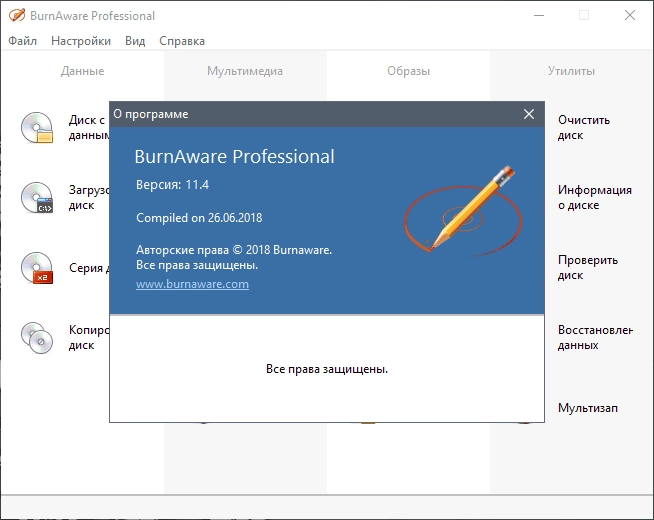Screen dimensions: 654x520
Task: Open the Вид menu
Action: pyautogui.click(x=135, y=41)
